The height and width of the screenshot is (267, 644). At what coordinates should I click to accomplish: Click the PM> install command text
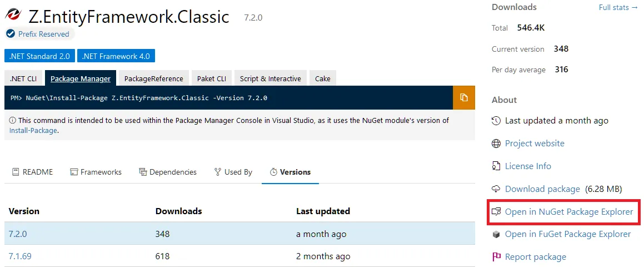tap(138, 98)
